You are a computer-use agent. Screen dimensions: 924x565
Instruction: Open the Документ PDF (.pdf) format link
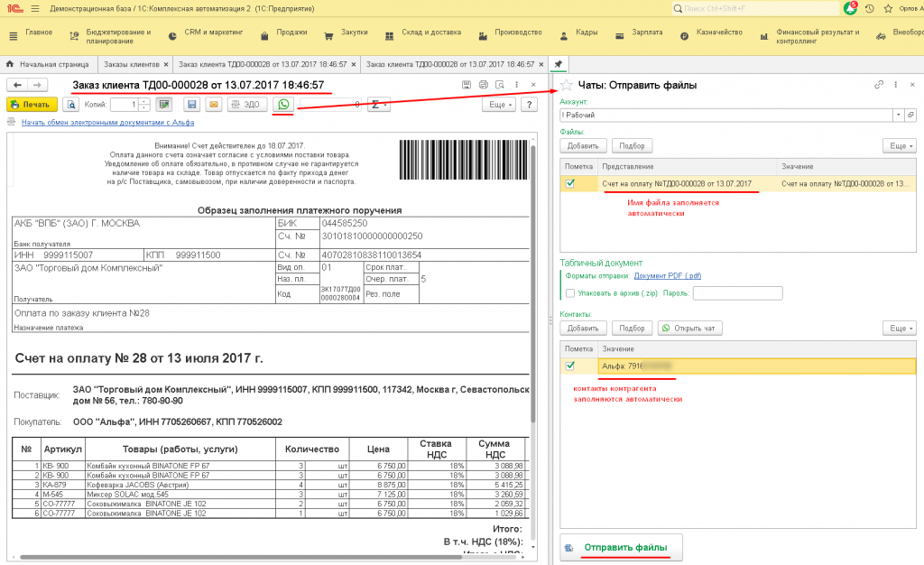(x=668, y=275)
